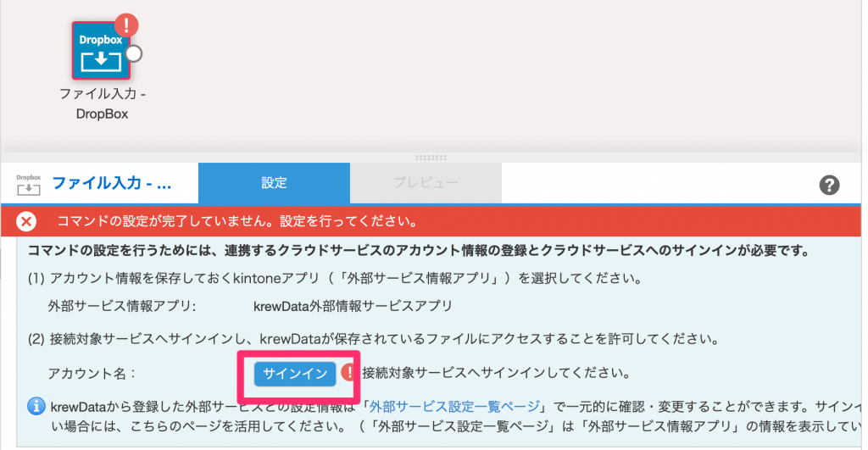The width and height of the screenshot is (868, 450).
Task: Open help with the question mark icon
Action: 829,185
